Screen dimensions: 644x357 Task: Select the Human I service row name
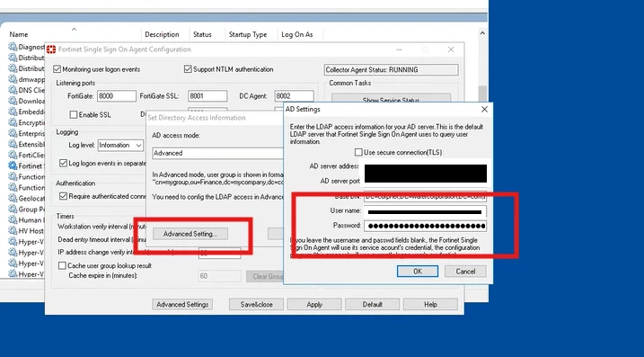31,220
